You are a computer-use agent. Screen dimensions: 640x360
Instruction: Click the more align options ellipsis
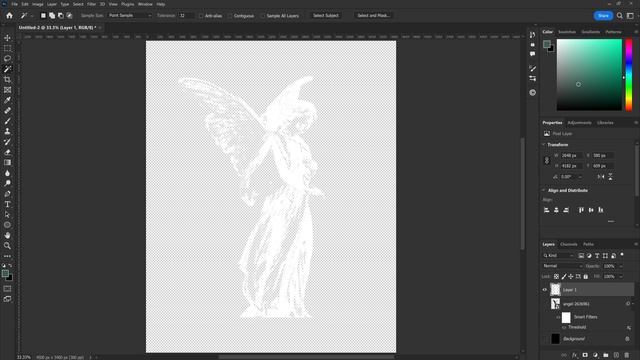click(x=611, y=221)
